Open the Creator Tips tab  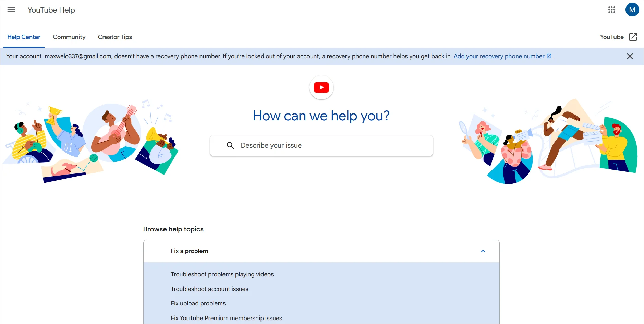coord(115,37)
